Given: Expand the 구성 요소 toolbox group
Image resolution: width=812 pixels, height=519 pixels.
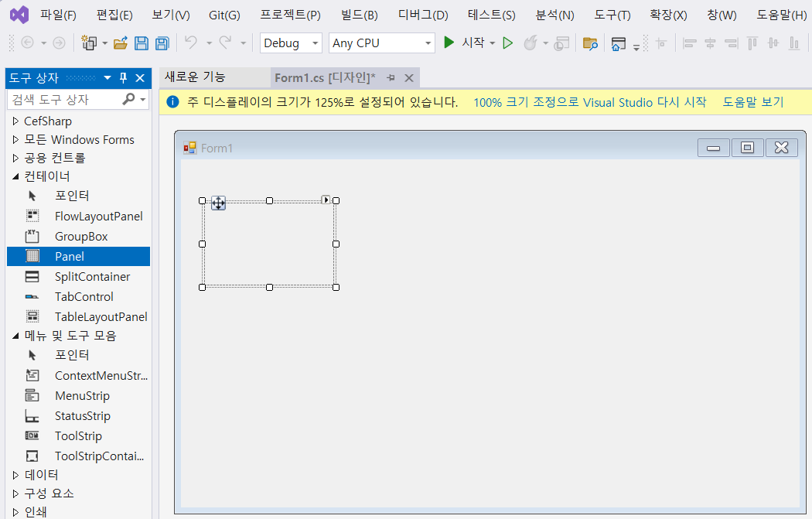Looking at the screenshot, I should coord(15,493).
